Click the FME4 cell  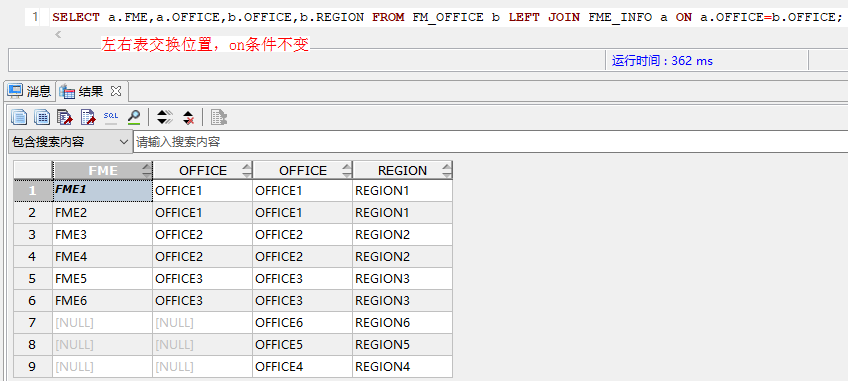coord(103,257)
